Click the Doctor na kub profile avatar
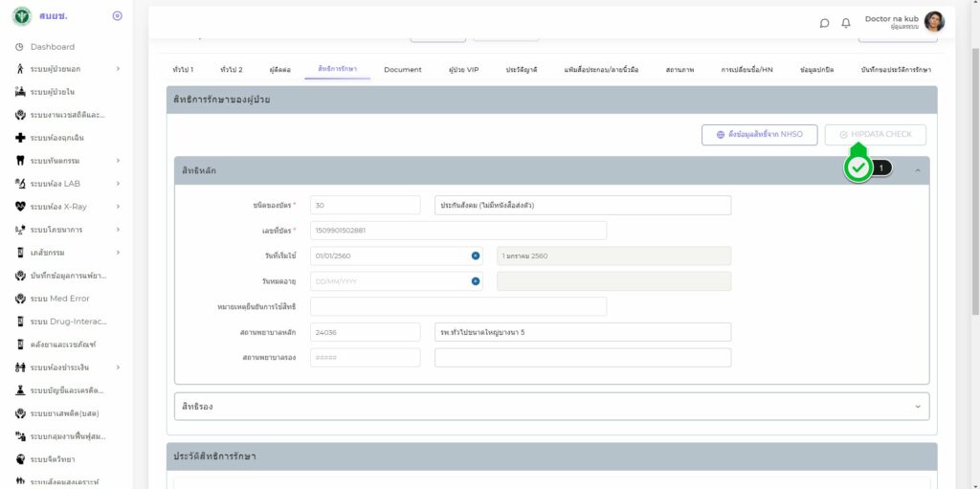The height and width of the screenshot is (489, 980). click(934, 22)
